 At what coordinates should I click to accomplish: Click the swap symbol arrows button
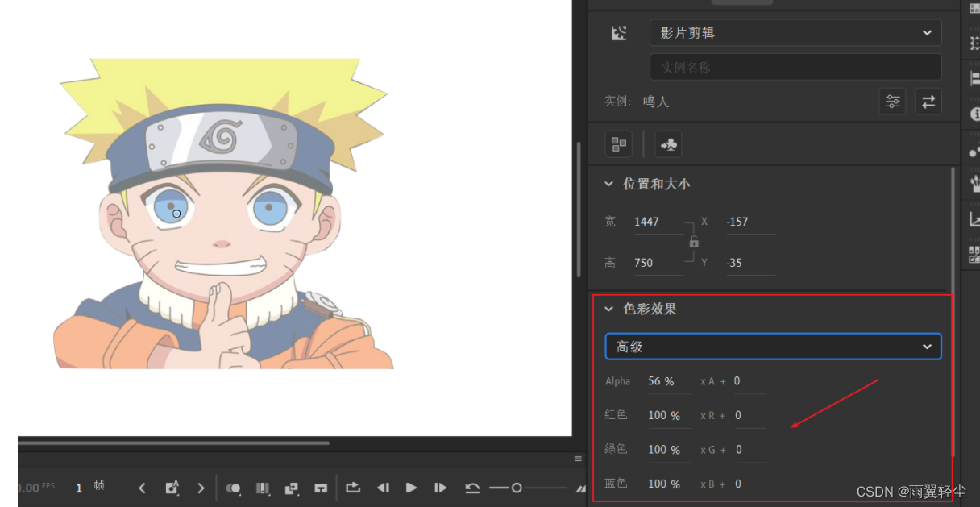point(928,102)
